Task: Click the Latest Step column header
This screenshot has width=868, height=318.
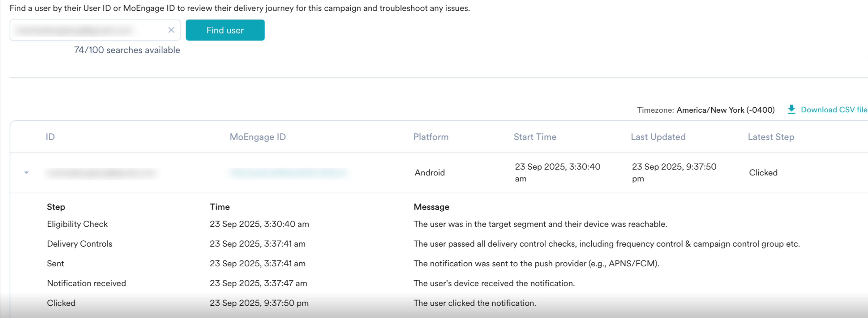Action: pyautogui.click(x=771, y=137)
